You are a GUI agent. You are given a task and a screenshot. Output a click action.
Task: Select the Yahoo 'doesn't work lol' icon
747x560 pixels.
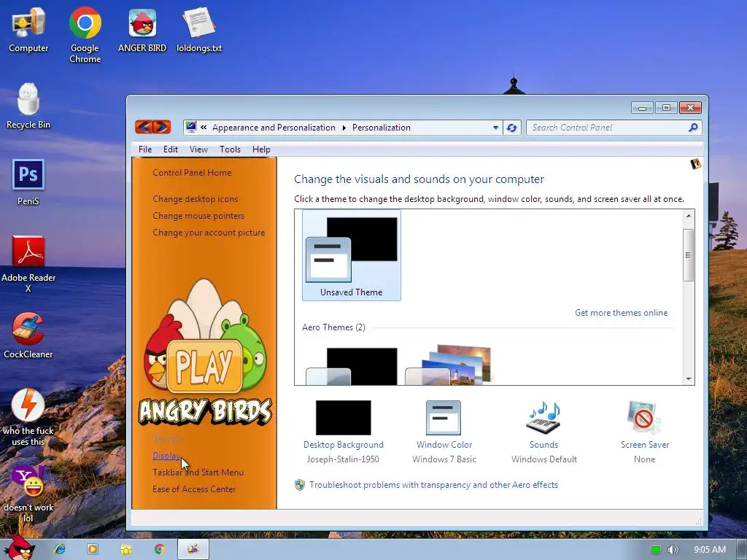[28, 494]
